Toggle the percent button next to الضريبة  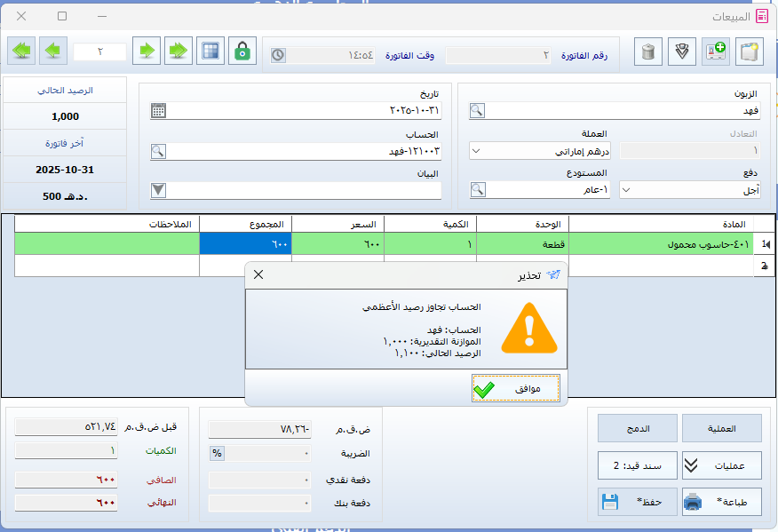click(216, 453)
